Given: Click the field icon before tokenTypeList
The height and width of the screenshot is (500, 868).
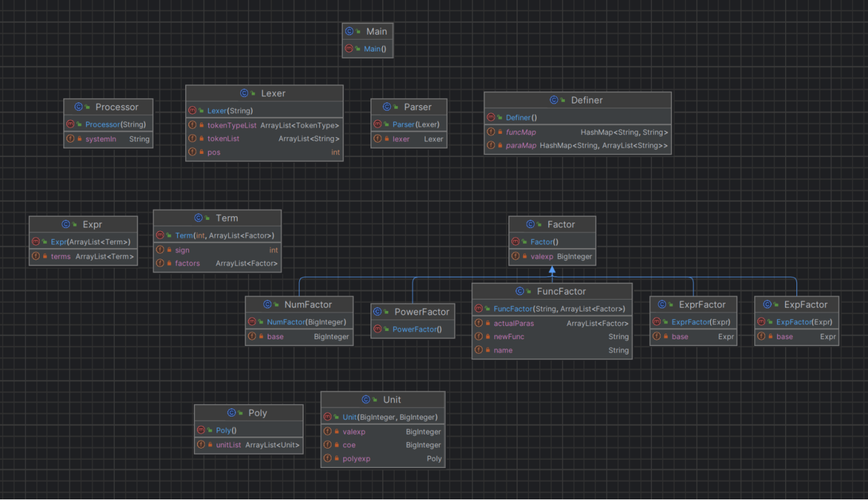Looking at the screenshot, I should coord(193,126).
